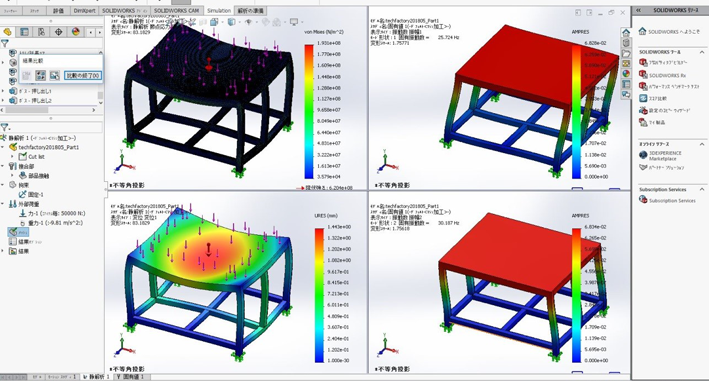Click the SOLIDWORKS Rx tool icon
Image resolution: width=709 pixels, height=381 pixels.
(643, 74)
